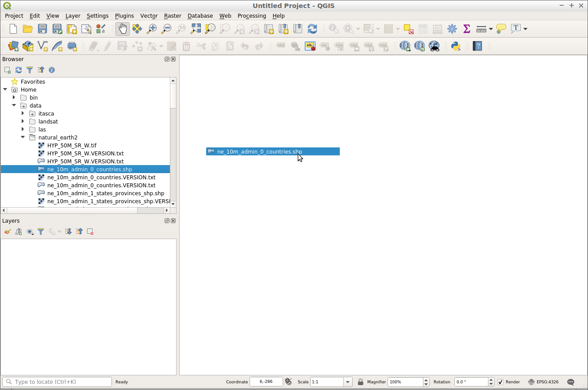The height and width of the screenshot is (390, 588).
Task: Click the New Temporary Scratch Layer icon
Action: point(72,46)
